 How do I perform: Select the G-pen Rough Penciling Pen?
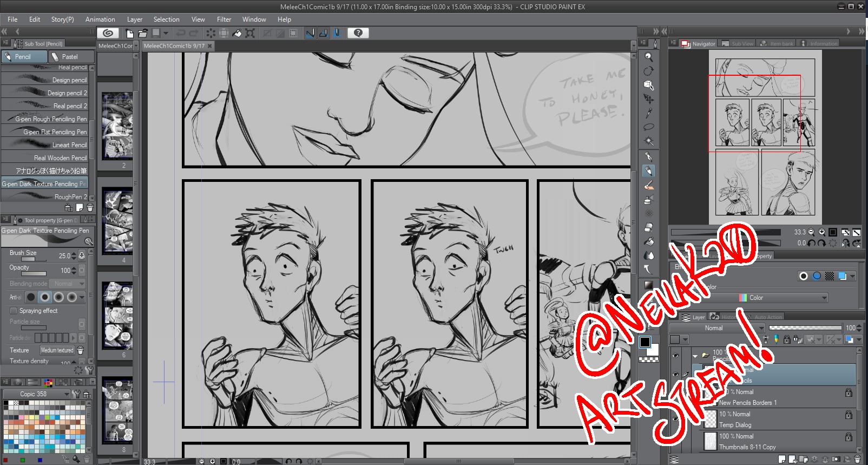coord(44,119)
